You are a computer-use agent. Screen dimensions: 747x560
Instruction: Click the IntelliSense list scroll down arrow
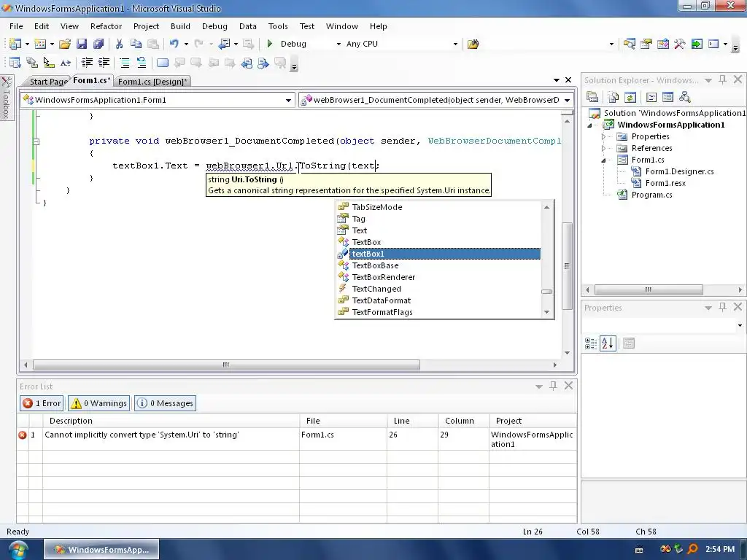pos(546,312)
